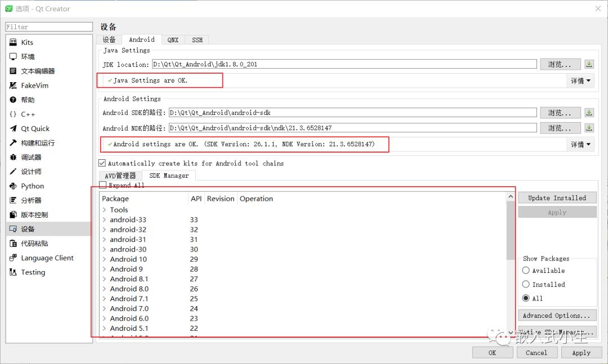Select the 环境 monitor icon
Image resolution: width=608 pixels, height=364 pixels.
tap(13, 57)
